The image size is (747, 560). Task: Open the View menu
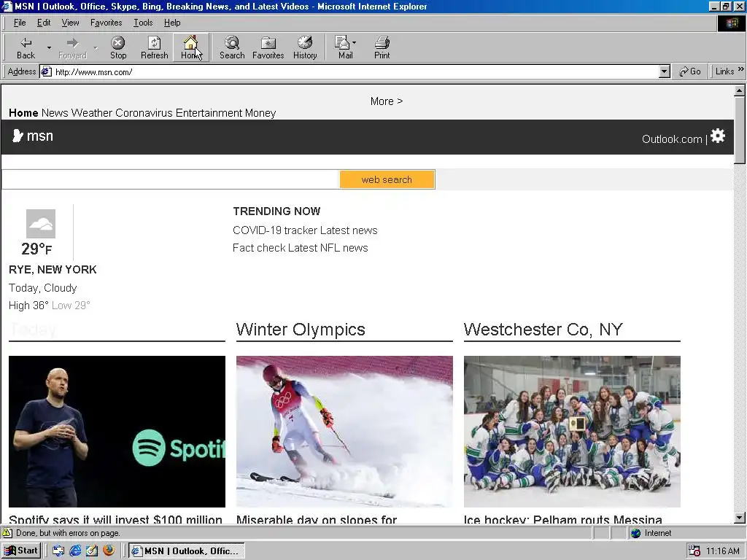tap(71, 23)
